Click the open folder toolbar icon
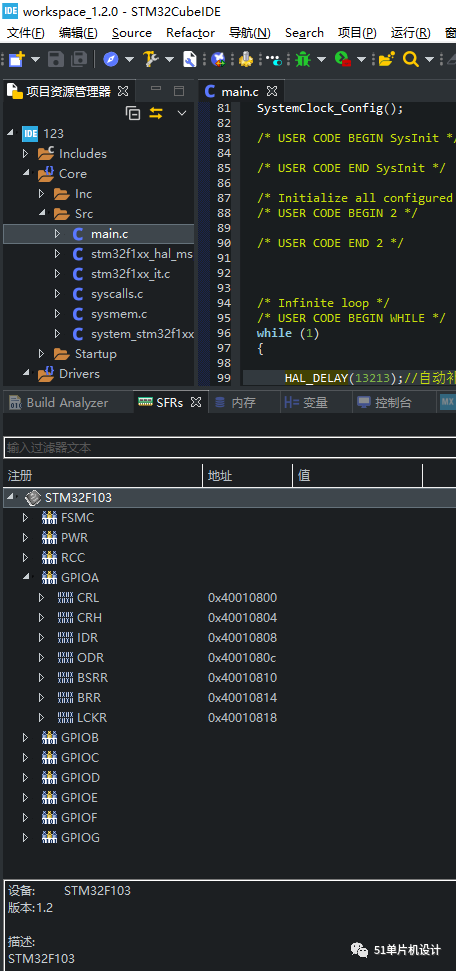 pos(387,59)
